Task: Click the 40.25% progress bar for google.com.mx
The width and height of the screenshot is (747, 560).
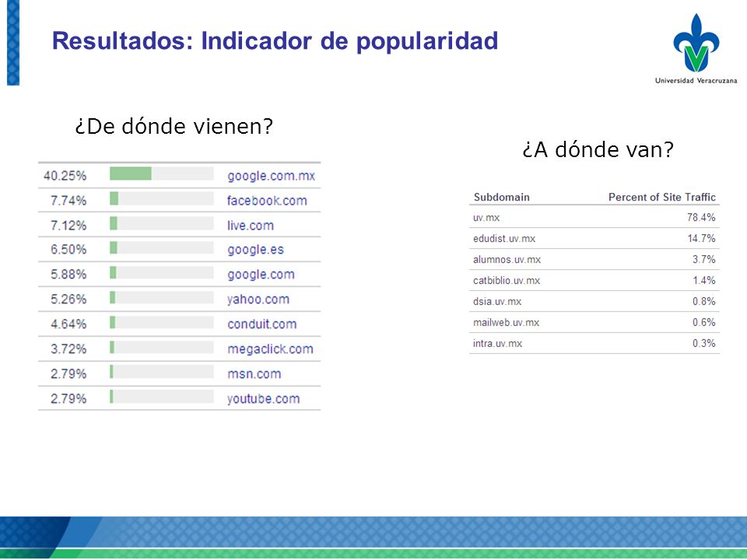Action: point(162,173)
